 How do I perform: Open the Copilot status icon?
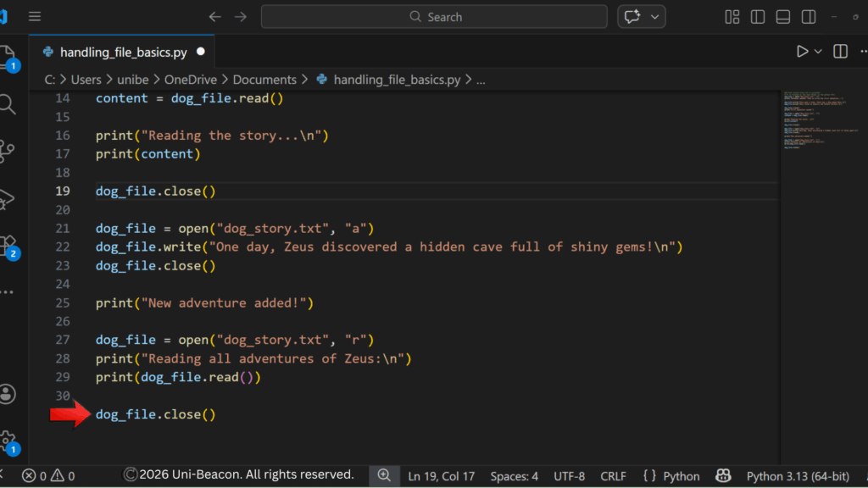pyautogui.click(x=723, y=475)
